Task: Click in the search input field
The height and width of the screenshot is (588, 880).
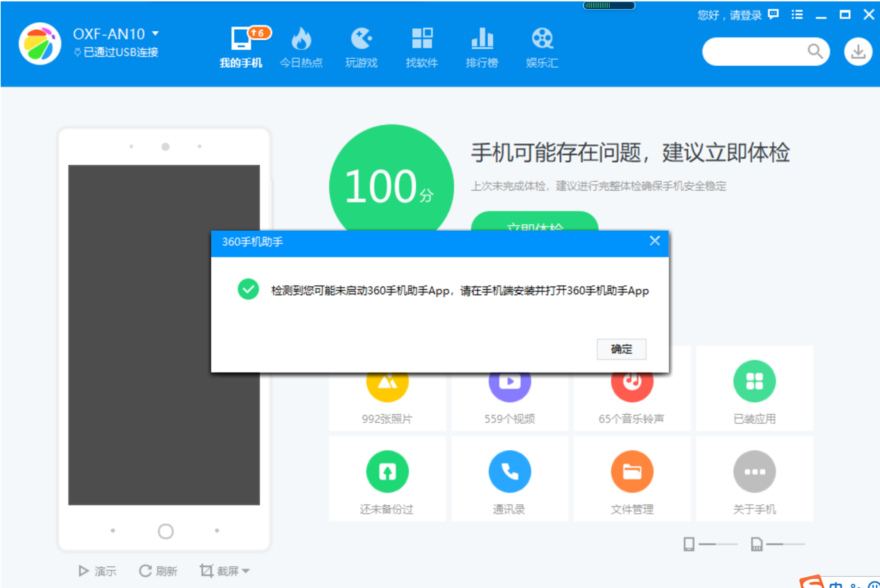Action: pos(757,51)
